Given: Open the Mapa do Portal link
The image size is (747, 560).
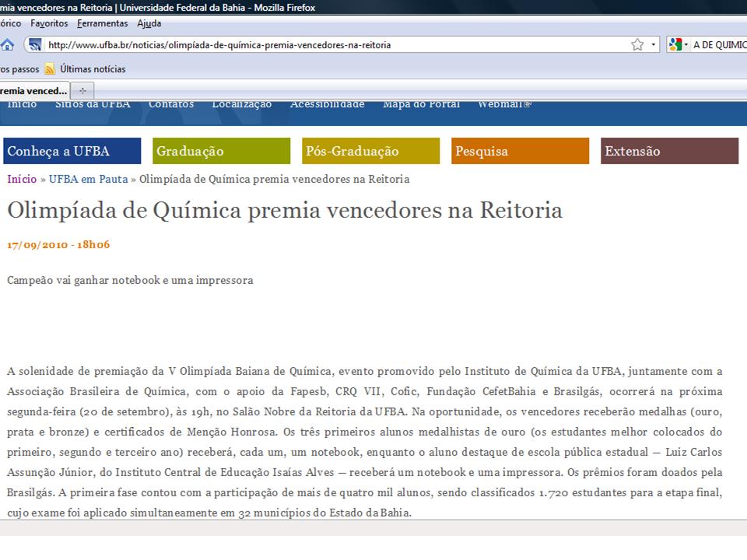Looking at the screenshot, I should click(422, 103).
